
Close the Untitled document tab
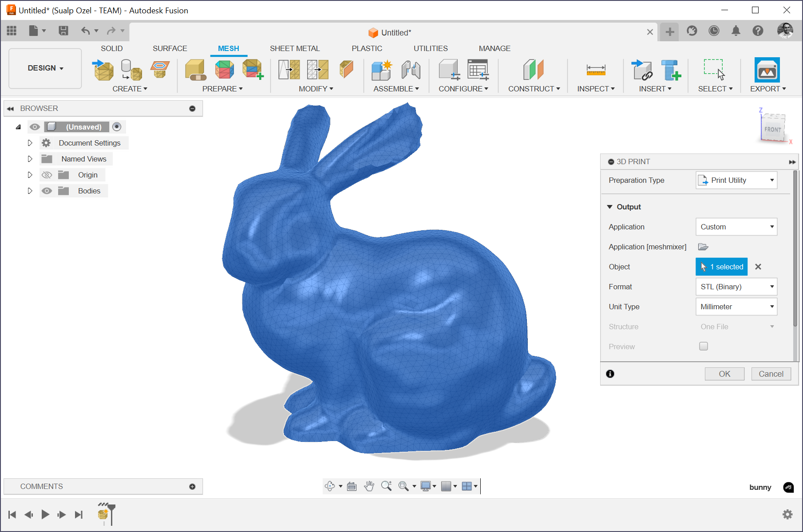(x=650, y=32)
